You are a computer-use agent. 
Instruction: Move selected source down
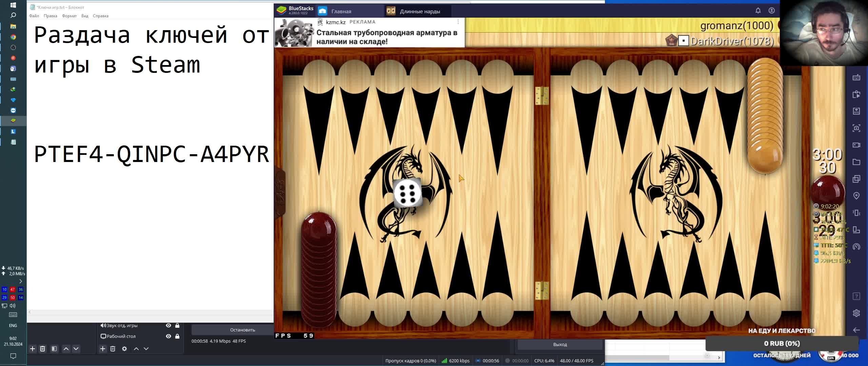(146, 349)
